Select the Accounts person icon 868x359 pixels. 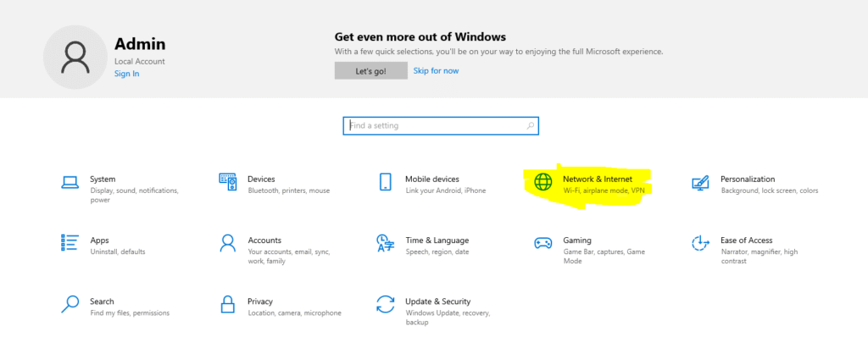click(227, 244)
